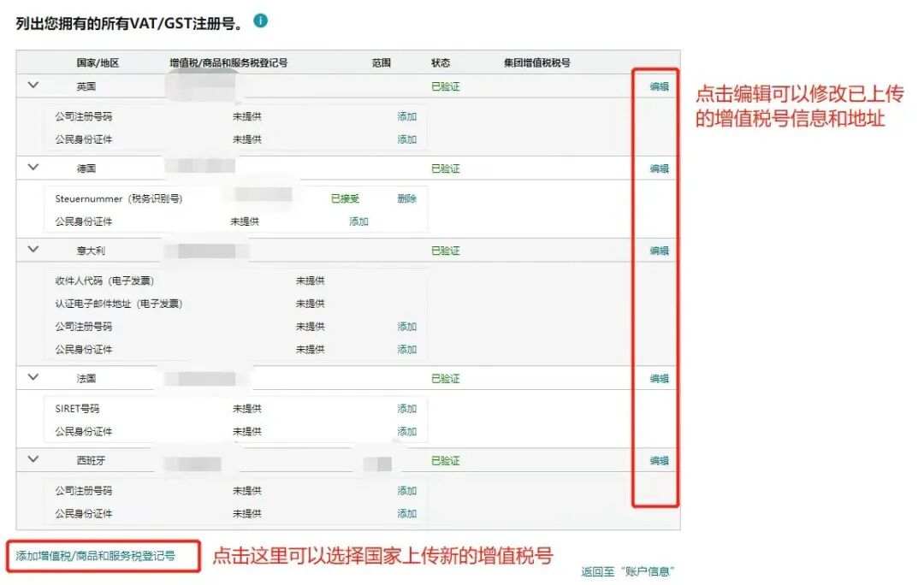Add 公民身份证件 under 西班牙

tap(406, 514)
